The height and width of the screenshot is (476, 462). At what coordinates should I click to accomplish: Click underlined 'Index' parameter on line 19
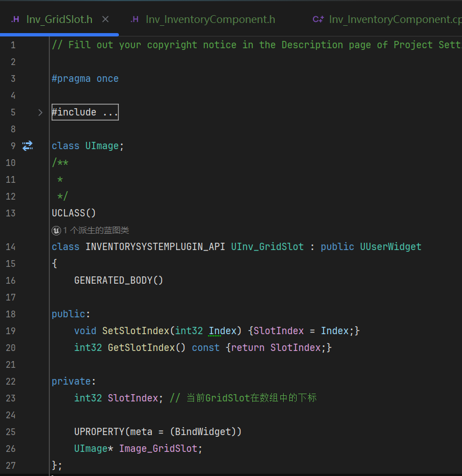pos(223,331)
